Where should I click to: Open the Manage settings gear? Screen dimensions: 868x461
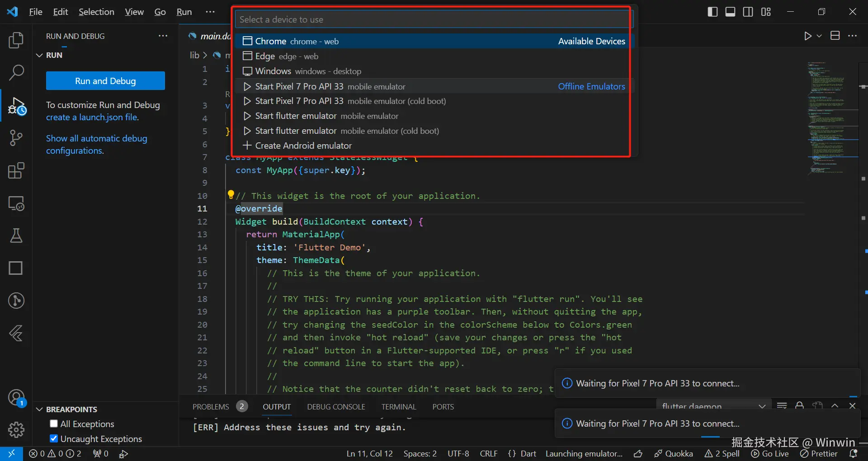click(x=16, y=429)
